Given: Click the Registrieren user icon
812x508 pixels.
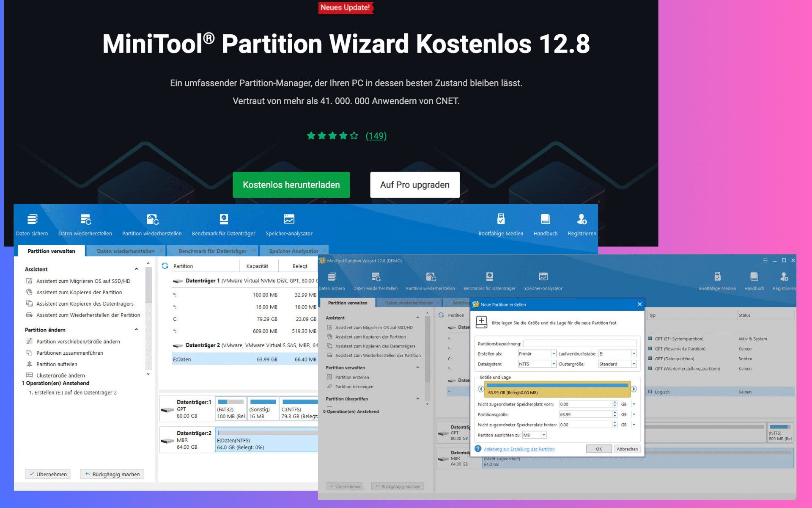Looking at the screenshot, I should (582, 219).
